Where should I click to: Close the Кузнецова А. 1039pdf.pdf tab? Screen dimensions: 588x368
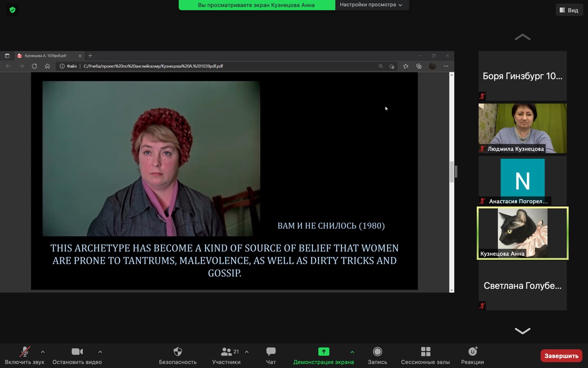(x=80, y=56)
